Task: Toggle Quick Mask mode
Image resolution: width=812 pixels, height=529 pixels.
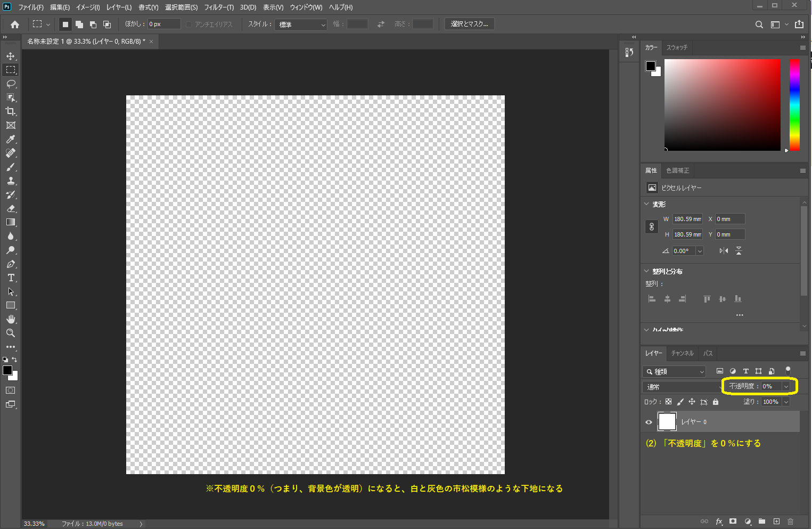Action: point(11,390)
